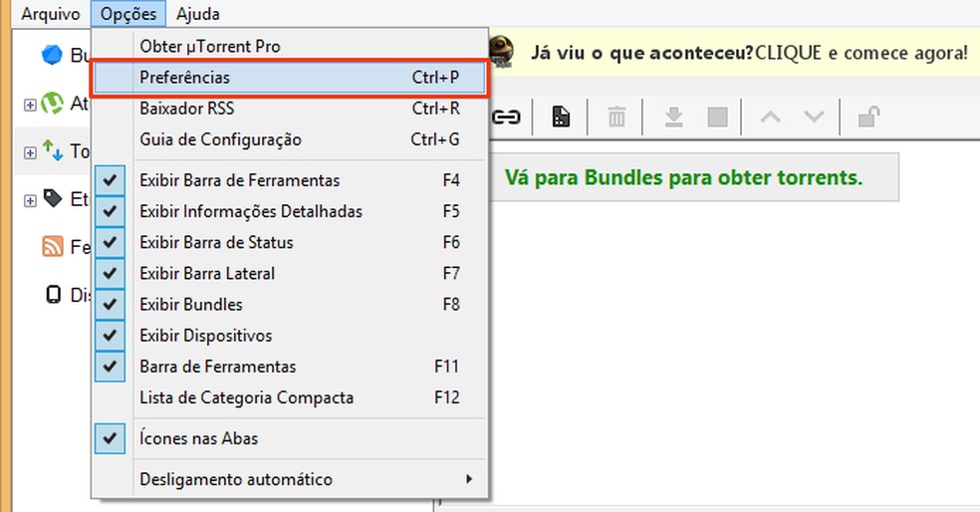Click the remove torrent trash icon
The height and width of the screenshot is (512, 980).
(616, 117)
